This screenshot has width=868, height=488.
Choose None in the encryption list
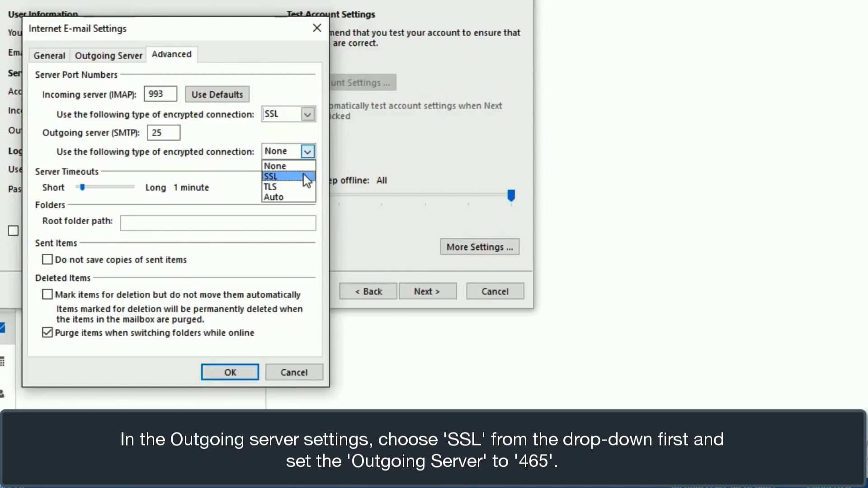tap(288, 166)
